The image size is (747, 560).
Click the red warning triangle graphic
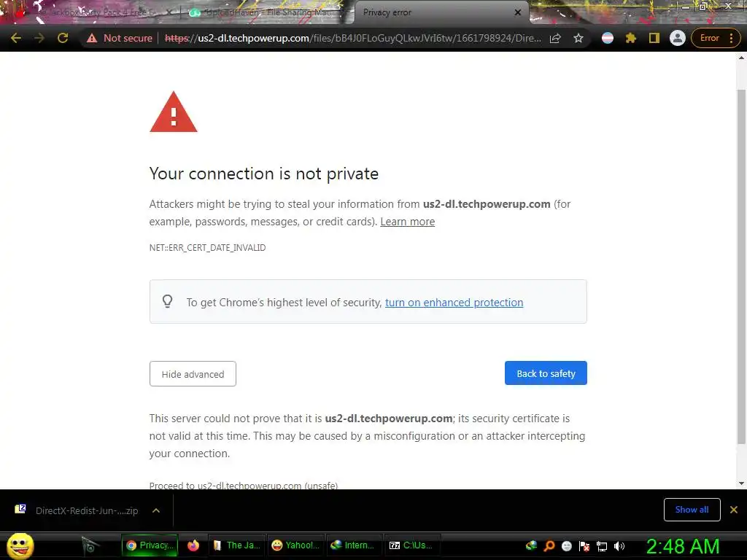coord(174,112)
